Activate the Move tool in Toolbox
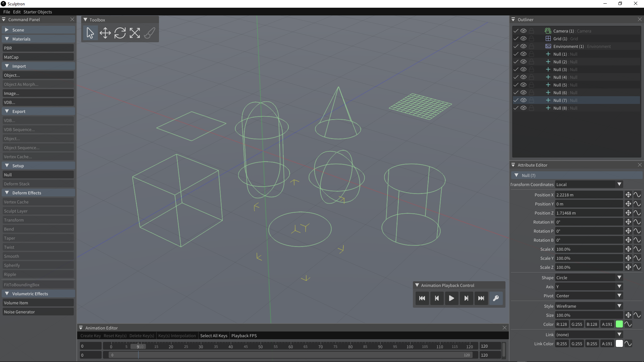 pyautogui.click(x=105, y=33)
